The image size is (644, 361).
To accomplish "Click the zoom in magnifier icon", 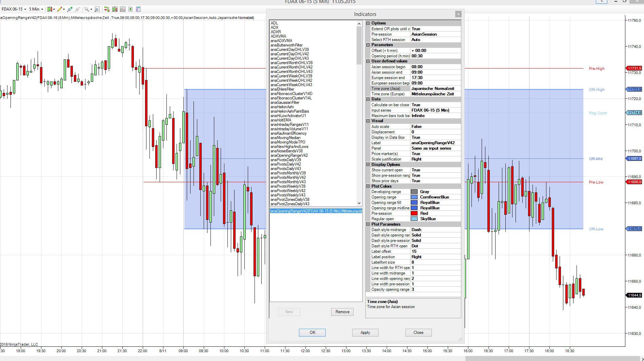I will coord(70,9).
